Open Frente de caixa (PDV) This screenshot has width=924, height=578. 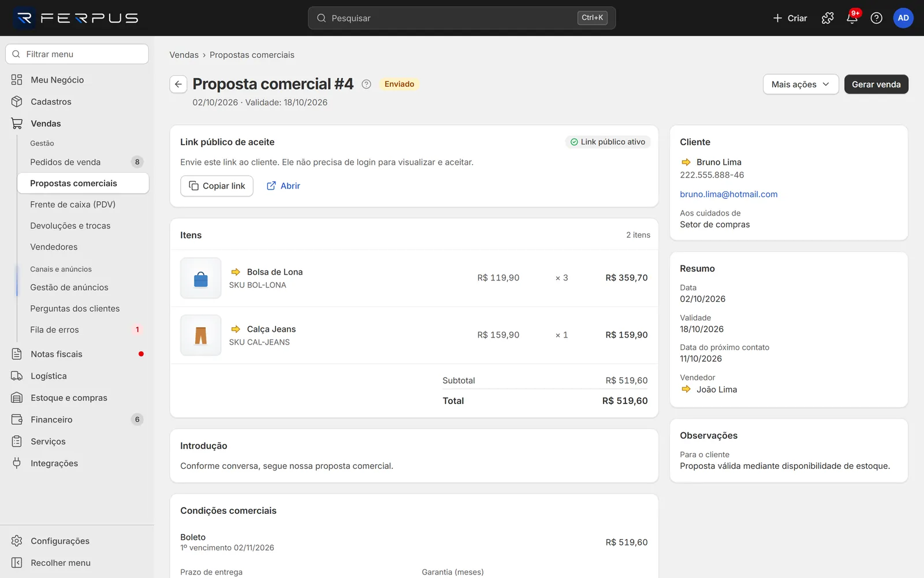(83, 205)
